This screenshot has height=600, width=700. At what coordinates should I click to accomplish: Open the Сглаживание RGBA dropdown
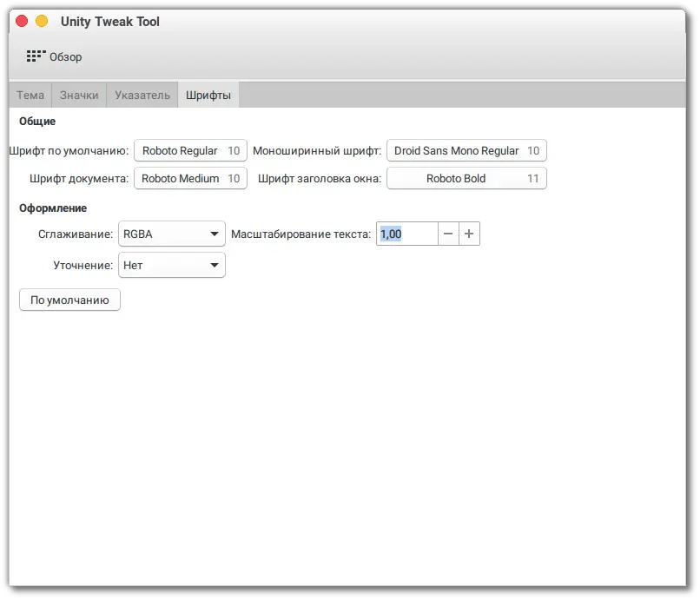tap(172, 234)
